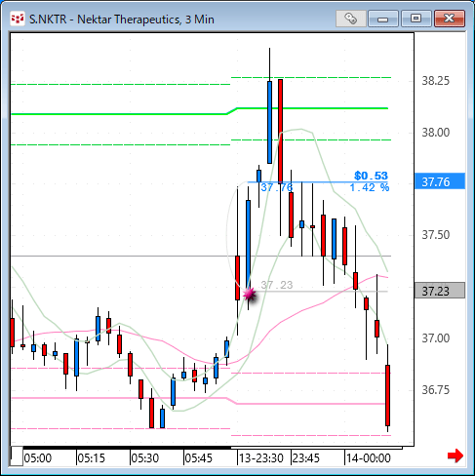Close the chart window
The width and height of the screenshot is (475, 476).
[450, 19]
